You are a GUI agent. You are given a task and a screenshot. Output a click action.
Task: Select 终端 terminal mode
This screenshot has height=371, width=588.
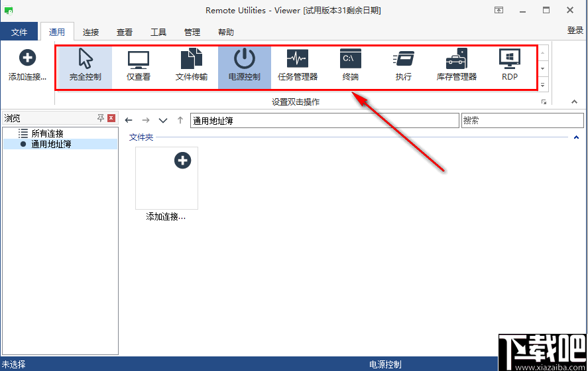click(x=350, y=67)
